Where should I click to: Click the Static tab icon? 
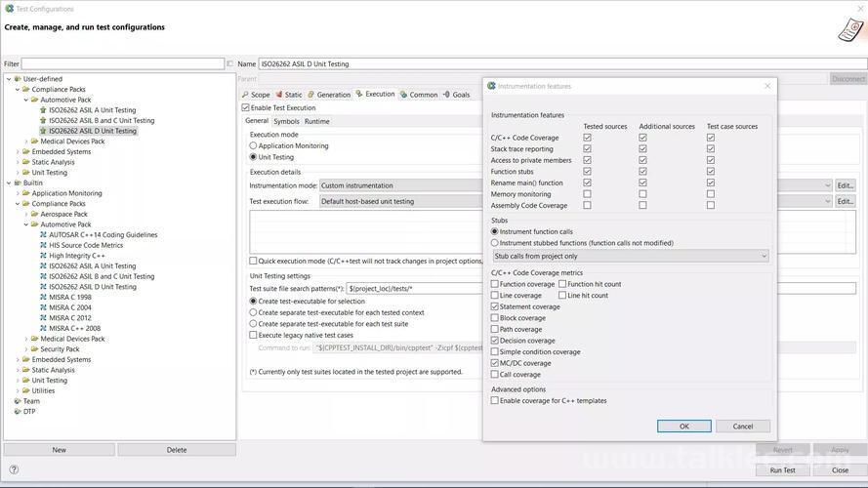[x=279, y=95]
